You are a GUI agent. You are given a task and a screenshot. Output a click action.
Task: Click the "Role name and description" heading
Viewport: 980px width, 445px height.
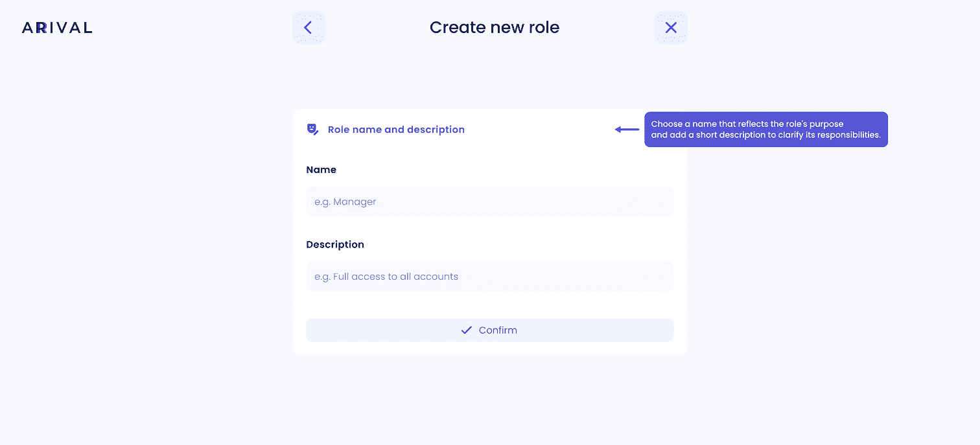click(396, 130)
